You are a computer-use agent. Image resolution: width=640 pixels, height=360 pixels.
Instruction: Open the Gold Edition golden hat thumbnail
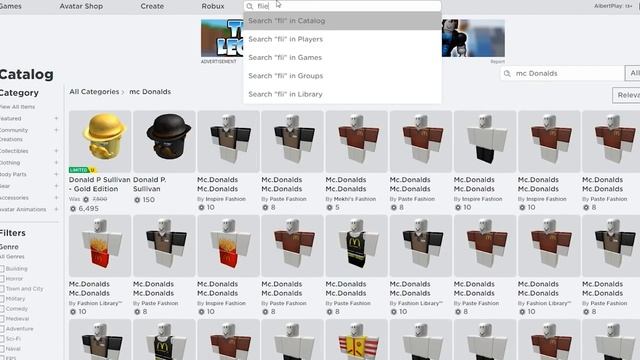(x=100, y=141)
